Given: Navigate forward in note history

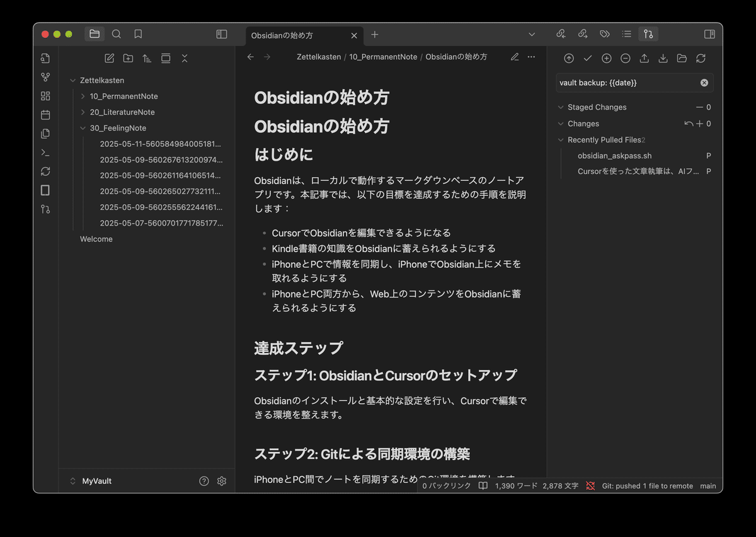Looking at the screenshot, I should 267,57.
